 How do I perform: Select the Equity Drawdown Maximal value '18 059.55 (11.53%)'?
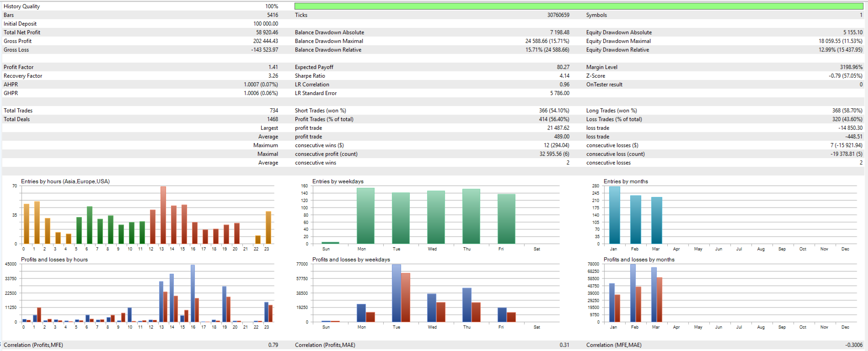pos(841,41)
